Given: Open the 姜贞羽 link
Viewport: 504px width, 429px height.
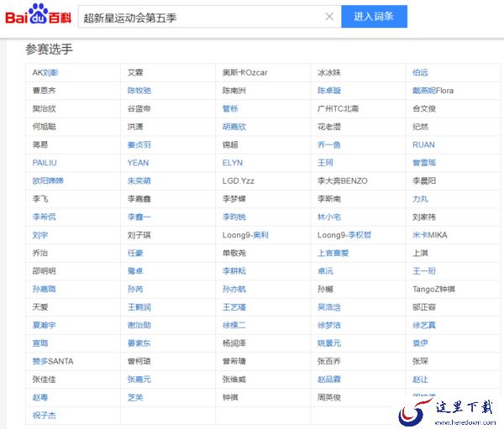Looking at the screenshot, I should [139, 144].
